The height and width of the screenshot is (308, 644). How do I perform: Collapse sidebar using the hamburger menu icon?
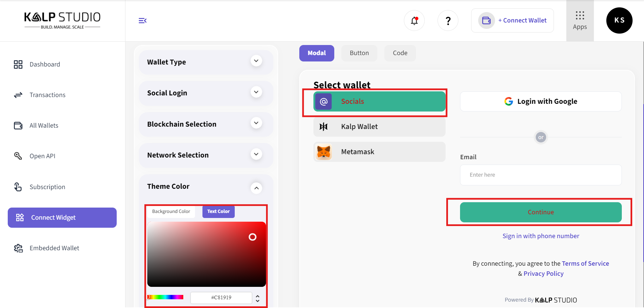pyautogui.click(x=143, y=21)
